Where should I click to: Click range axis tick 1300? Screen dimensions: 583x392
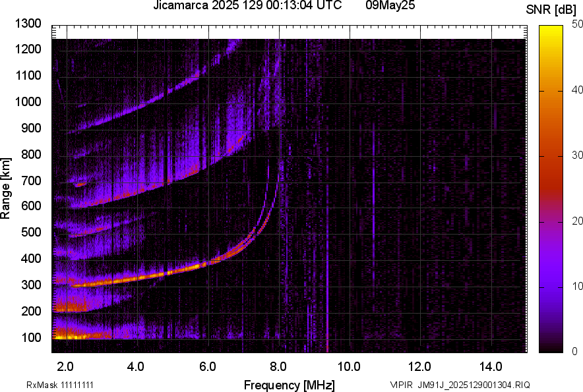pos(28,24)
